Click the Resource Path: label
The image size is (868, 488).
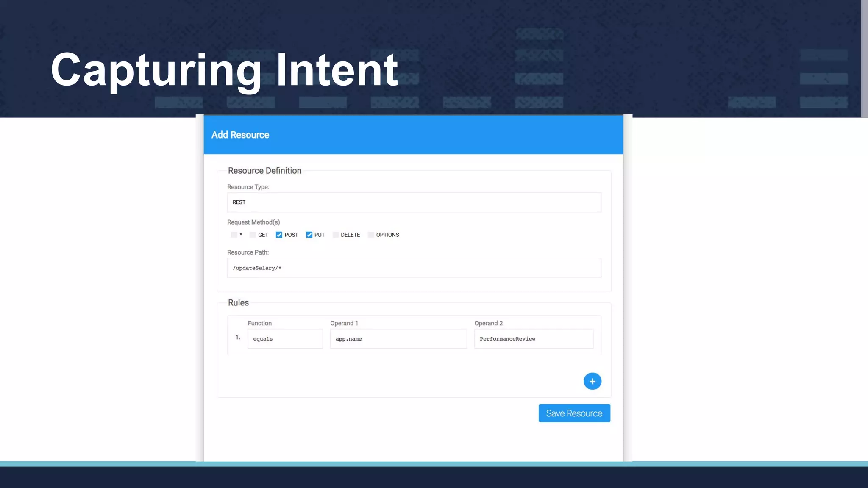(x=248, y=252)
